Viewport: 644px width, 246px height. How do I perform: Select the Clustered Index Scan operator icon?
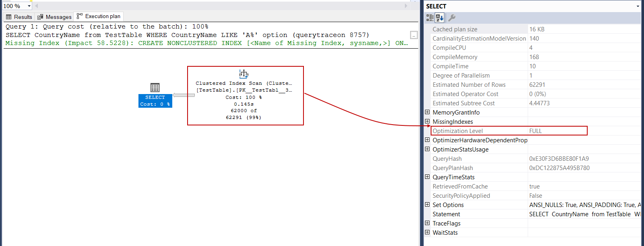(x=244, y=74)
